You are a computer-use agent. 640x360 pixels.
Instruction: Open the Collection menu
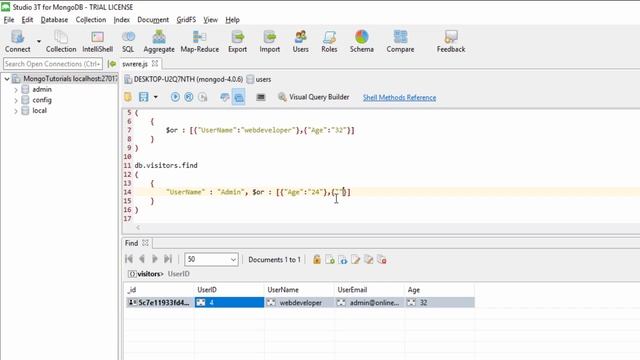(x=91, y=20)
